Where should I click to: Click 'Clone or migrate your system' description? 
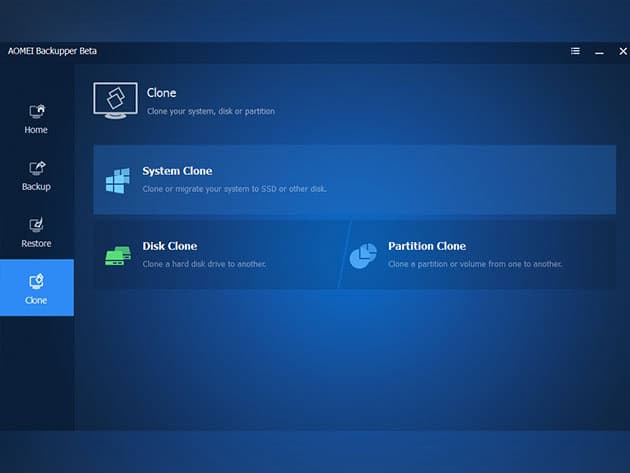tap(235, 189)
